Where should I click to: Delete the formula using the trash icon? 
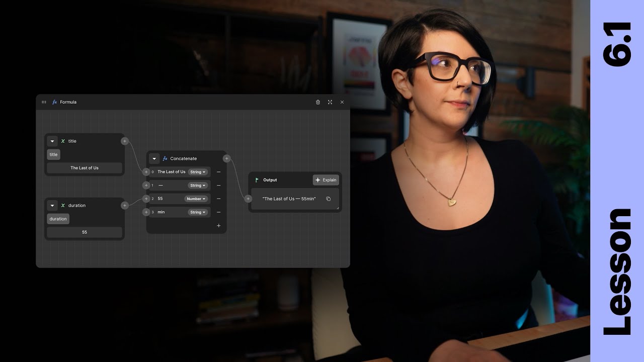tap(317, 102)
